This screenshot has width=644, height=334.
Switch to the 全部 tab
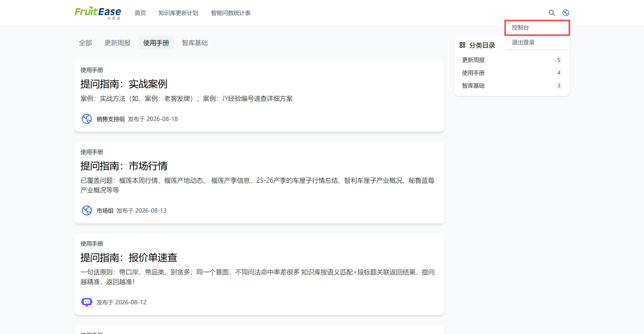(x=85, y=43)
